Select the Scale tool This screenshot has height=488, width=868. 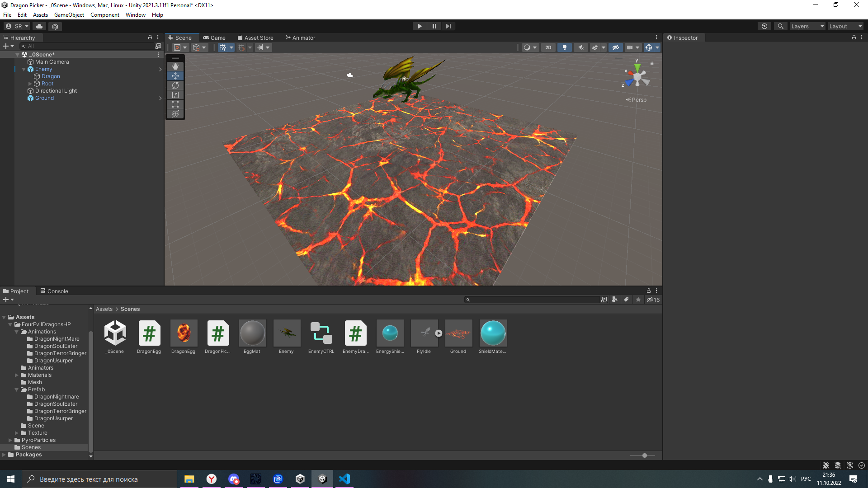point(175,95)
